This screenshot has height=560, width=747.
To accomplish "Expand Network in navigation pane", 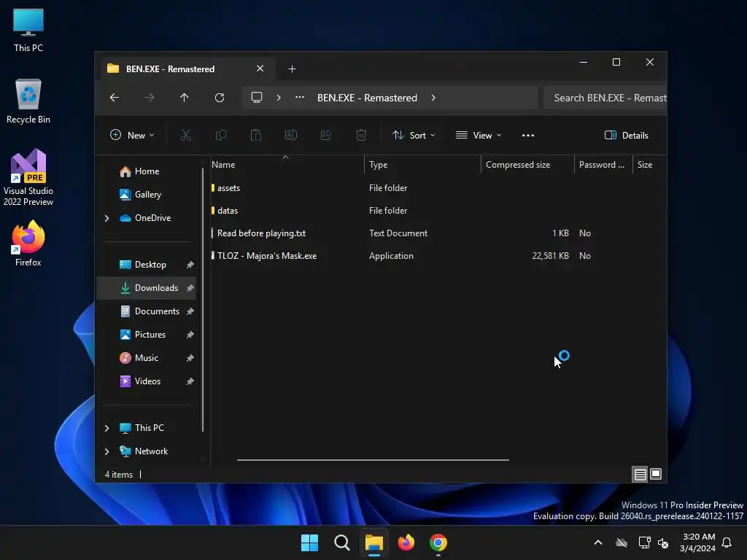I will click(x=107, y=451).
